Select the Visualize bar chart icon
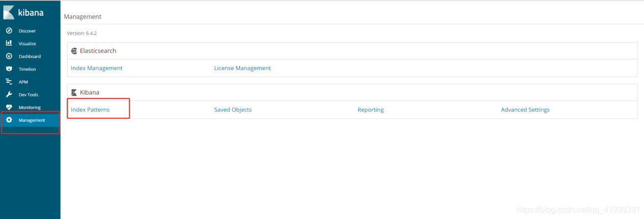644x219 pixels. (x=9, y=43)
